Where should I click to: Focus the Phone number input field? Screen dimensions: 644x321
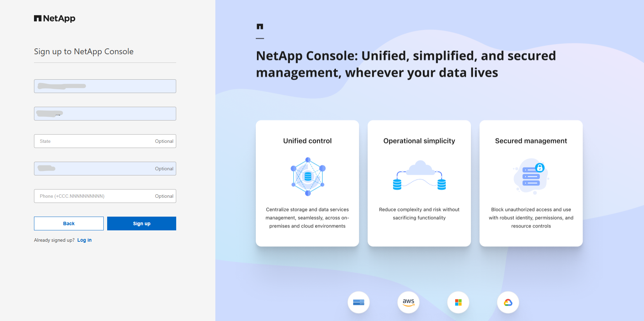point(105,196)
